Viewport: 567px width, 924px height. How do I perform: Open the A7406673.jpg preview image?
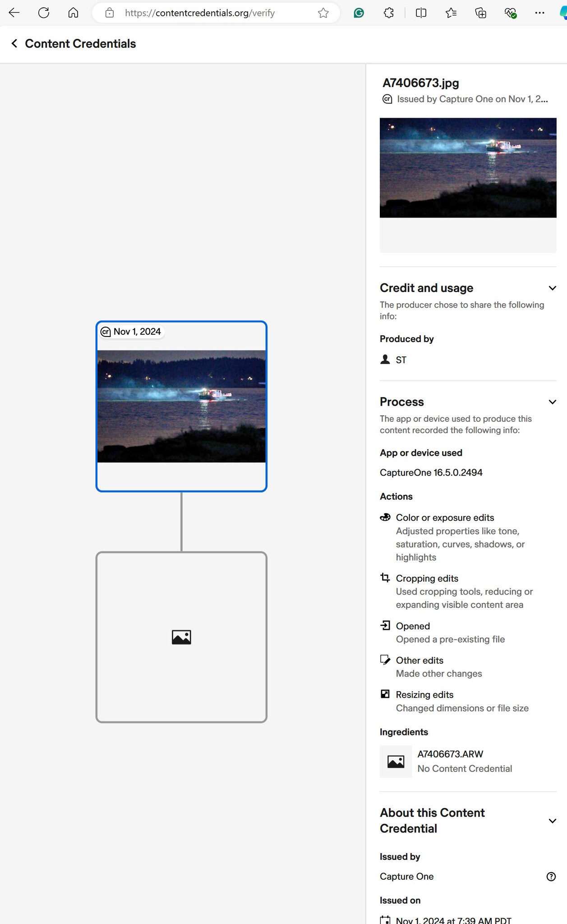coord(468,168)
